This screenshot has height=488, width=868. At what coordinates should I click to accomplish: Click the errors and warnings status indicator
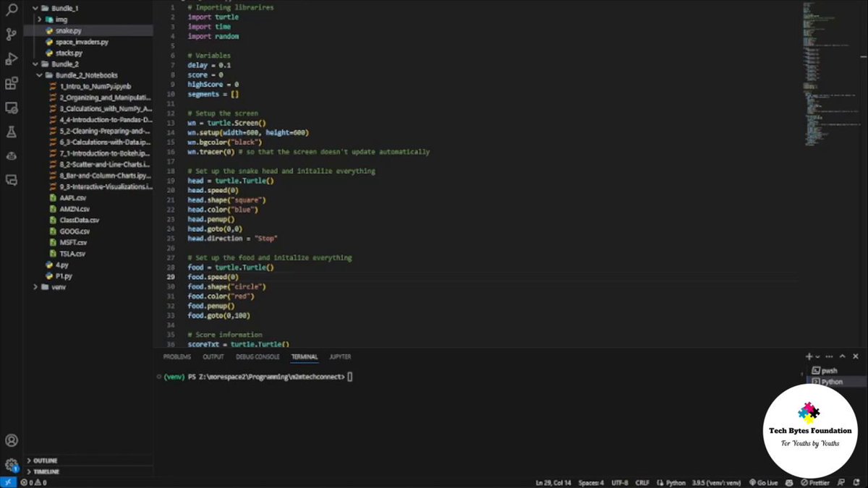(34, 482)
